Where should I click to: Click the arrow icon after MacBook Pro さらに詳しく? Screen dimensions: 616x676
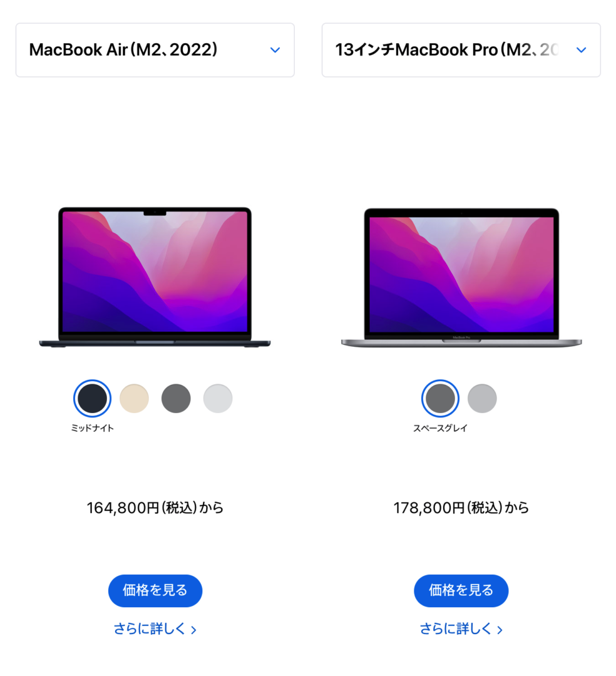pyautogui.click(x=500, y=630)
